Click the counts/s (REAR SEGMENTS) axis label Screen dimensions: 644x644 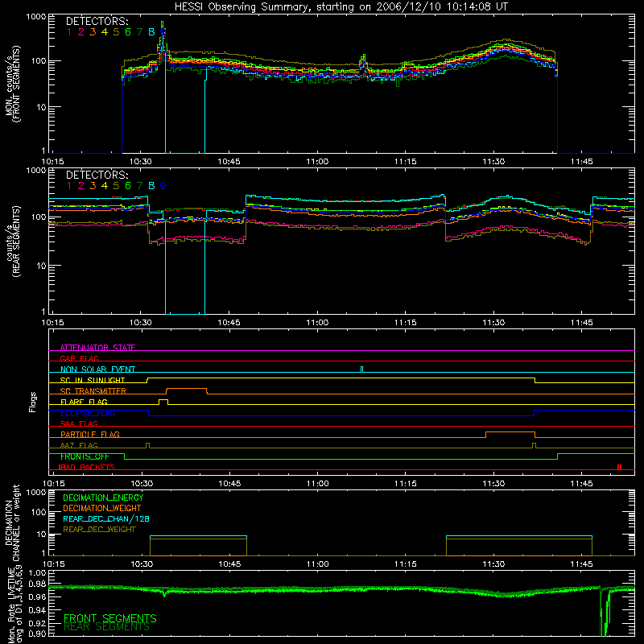click(12, 241)
